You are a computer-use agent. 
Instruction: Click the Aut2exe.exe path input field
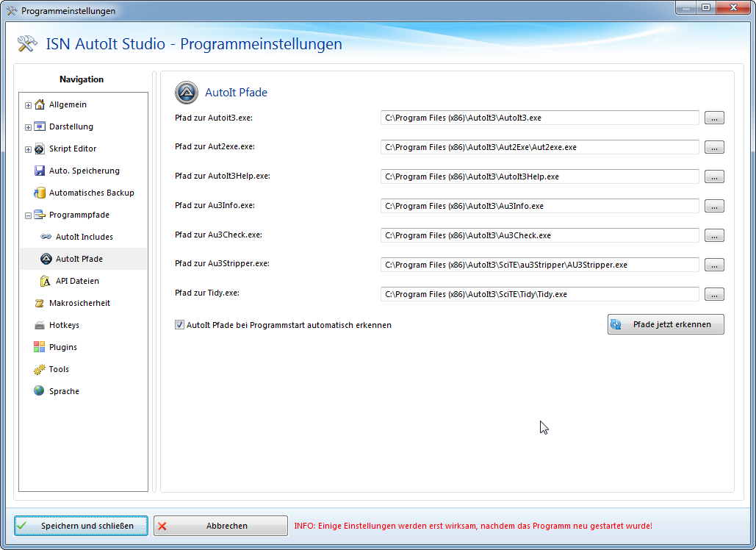click(539, 147)
